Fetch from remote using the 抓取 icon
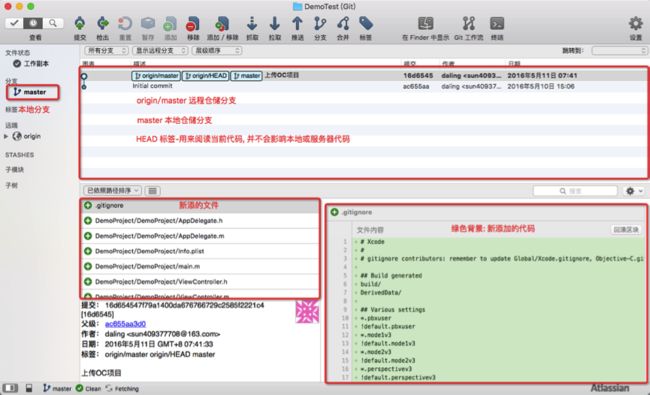The width and height of the screenshot is (650, 395). 252,24
